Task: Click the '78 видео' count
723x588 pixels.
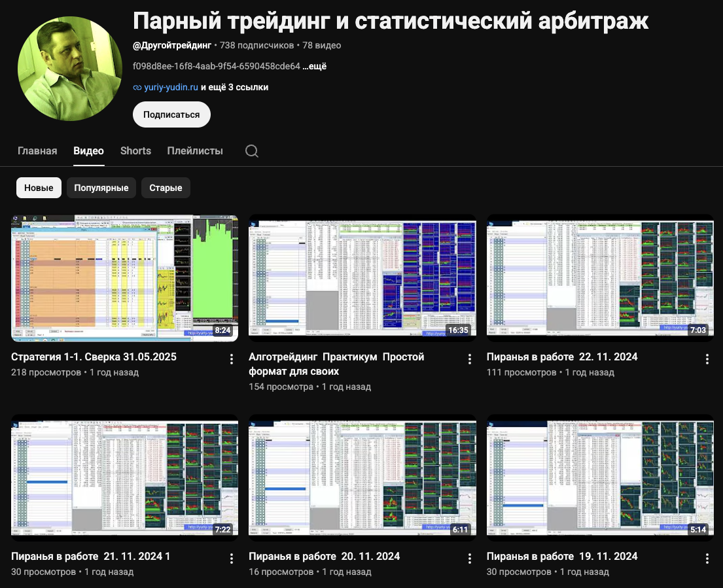Action: [x=322, y=45]
